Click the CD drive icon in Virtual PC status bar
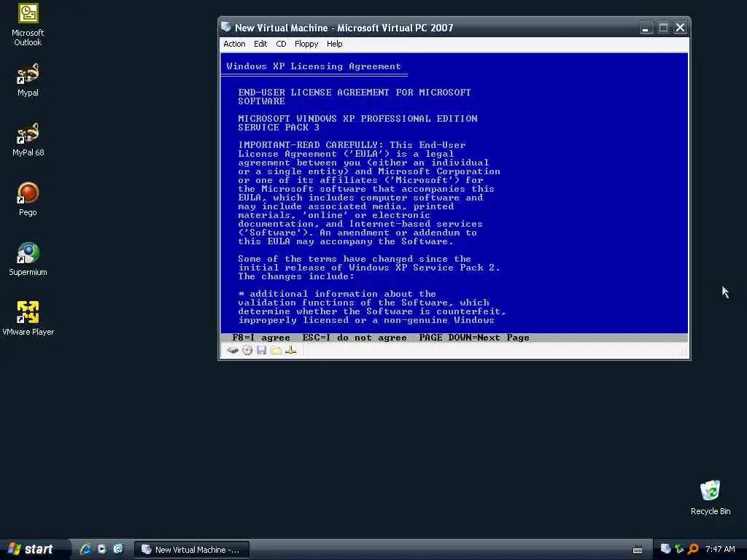Screen dimensions: 747x560 pyautogui.click(x=247, y=351)
